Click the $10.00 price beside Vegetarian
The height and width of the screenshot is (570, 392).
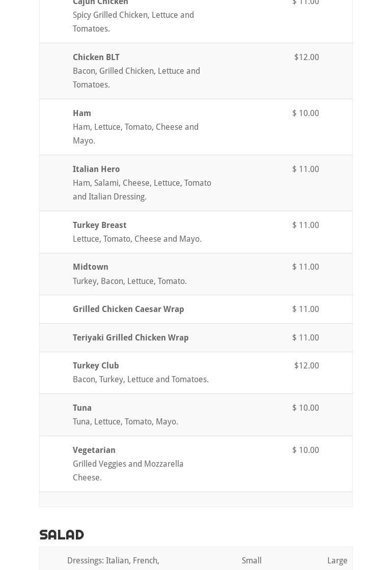305,450
